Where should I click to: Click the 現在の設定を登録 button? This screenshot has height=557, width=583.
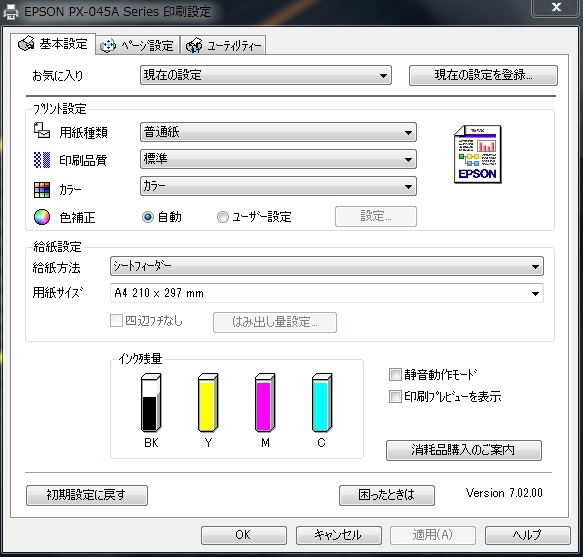[483, 75]
